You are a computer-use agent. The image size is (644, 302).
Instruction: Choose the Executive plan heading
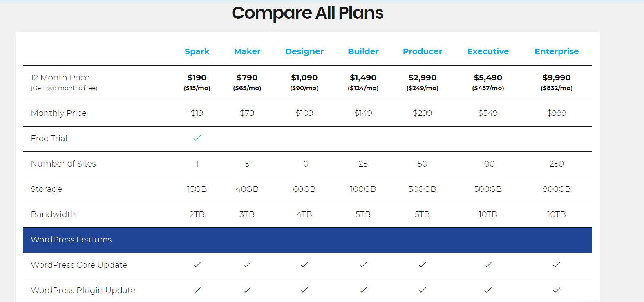487,51
